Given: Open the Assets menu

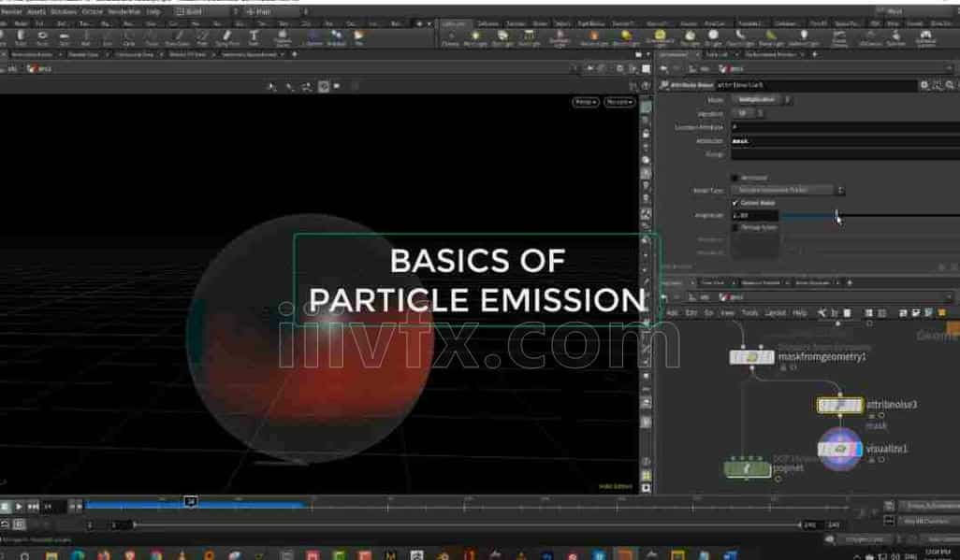Looking at the screenshot, I should pos(36,11).
